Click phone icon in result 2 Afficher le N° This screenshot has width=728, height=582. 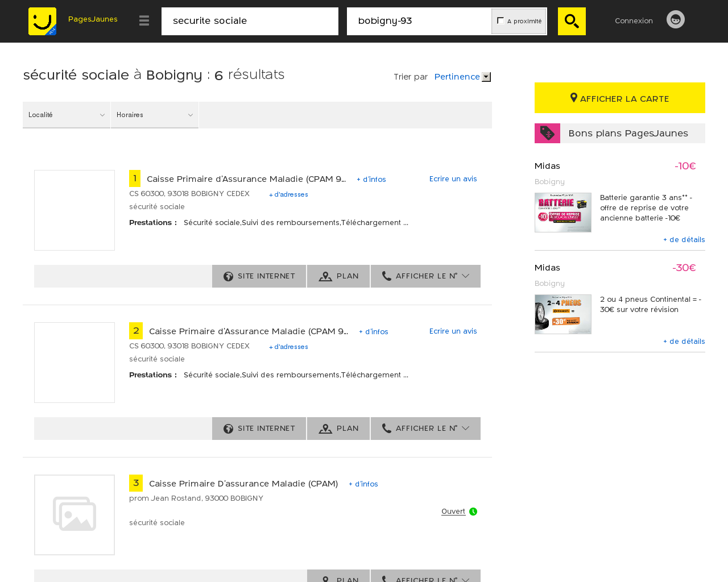click(x=387, y=428)
